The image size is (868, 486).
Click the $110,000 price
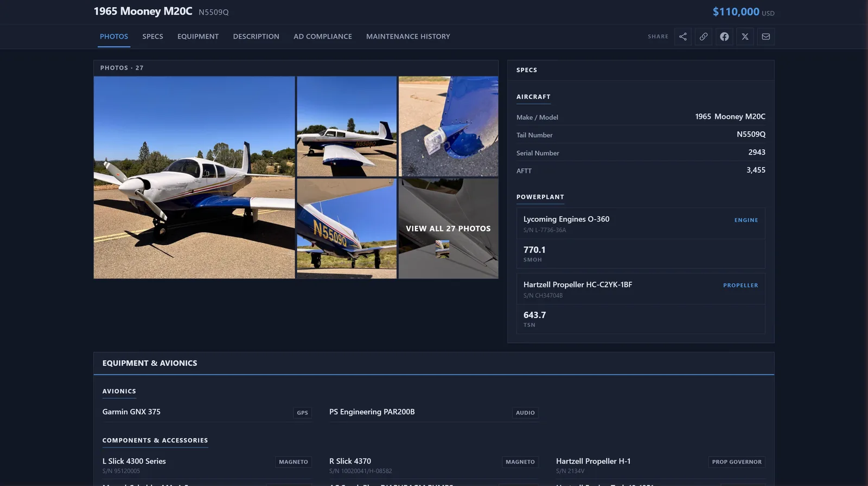[736, 11]
